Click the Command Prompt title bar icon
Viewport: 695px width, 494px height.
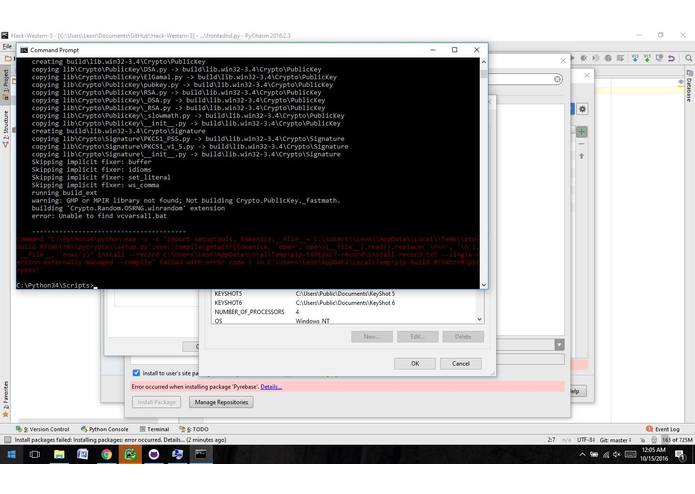(24, 50)
